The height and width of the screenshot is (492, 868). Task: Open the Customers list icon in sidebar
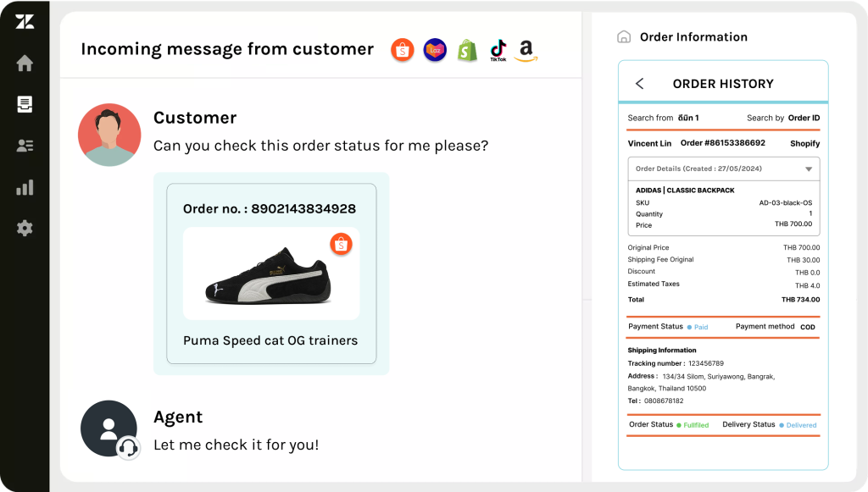[x=25, y=146]
